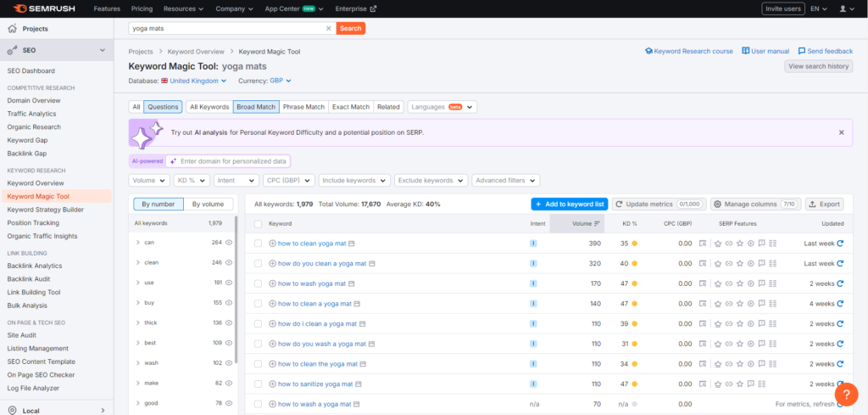Open Backlink Analytics in sidebar
The width and height of the screenshot is (868, 415).
(34, 266)
